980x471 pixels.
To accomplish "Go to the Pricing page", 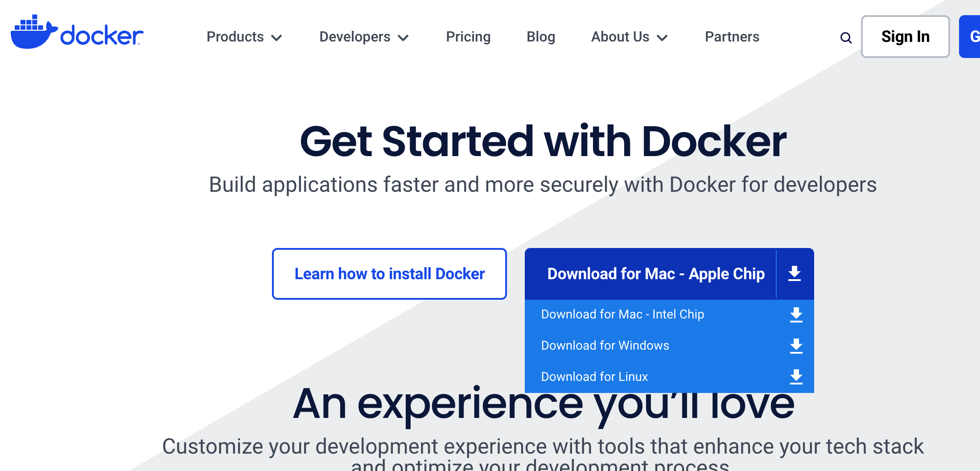I will [468, 37].
